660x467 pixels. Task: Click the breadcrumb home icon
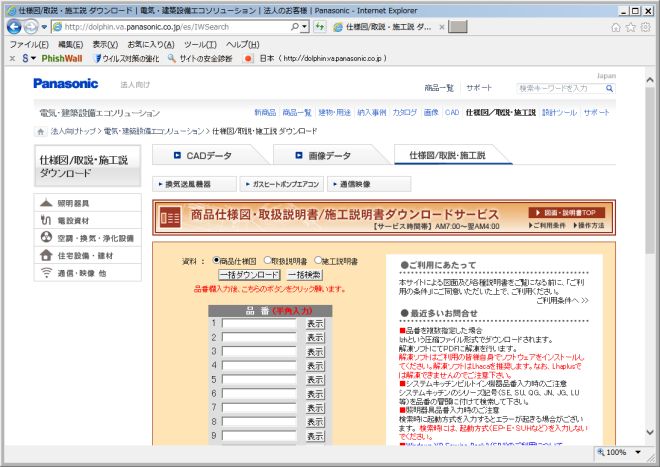click(x=40, y=131)
